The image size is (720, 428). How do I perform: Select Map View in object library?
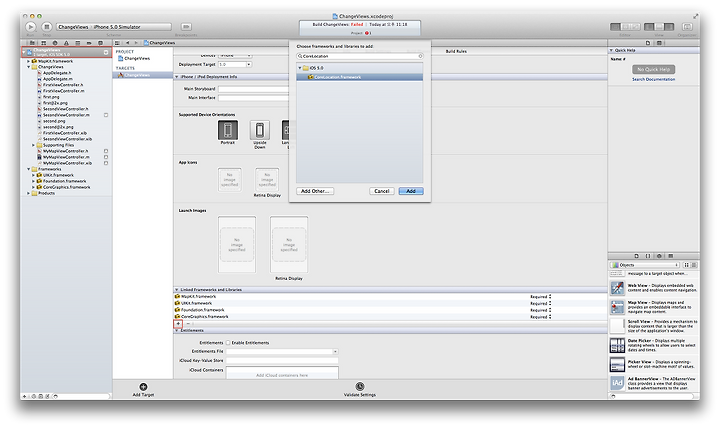(x=654, y=306)
